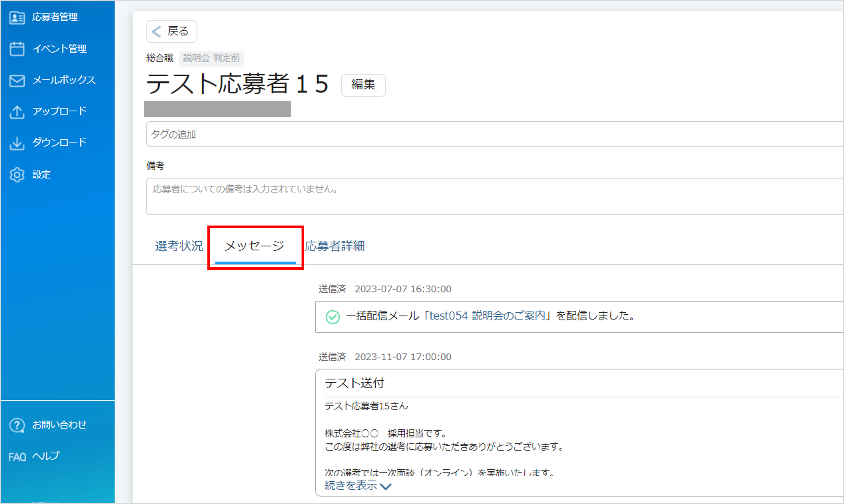This screenshot has height=504, width=844.
Task: Open アップロード sidebar menu label
Action: coord(60,111)
